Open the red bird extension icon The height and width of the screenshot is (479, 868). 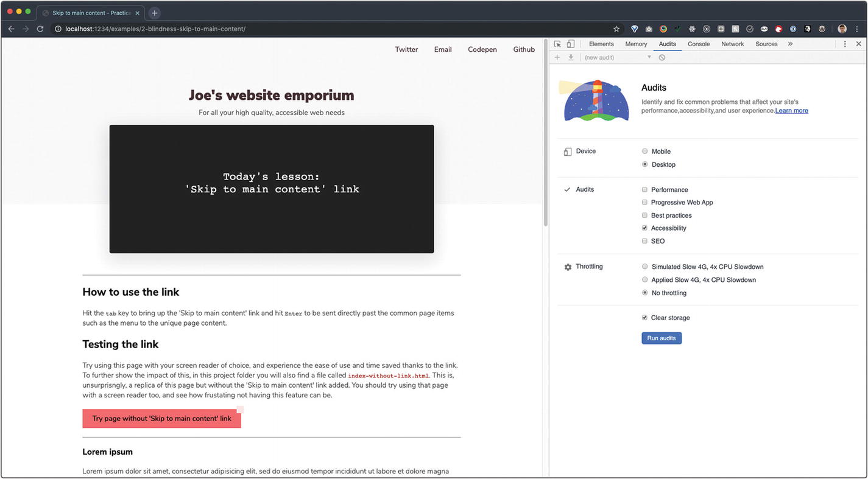tap(778, 29)
